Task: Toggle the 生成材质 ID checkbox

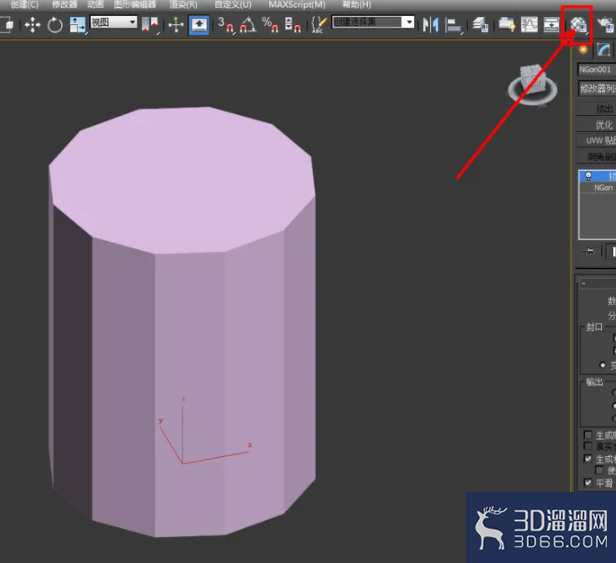Action: pos(588,458)
